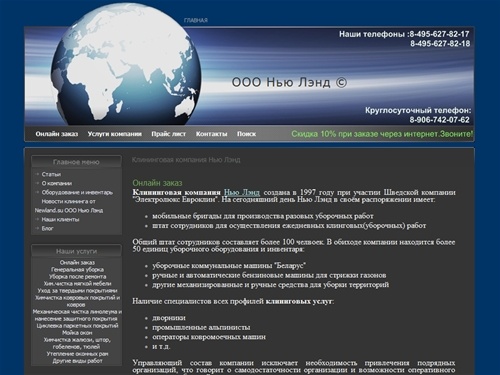The image size is (500, 375).
Task: Follow the Нью Лэнд hyperlink in the article
Action: point(242,193)
